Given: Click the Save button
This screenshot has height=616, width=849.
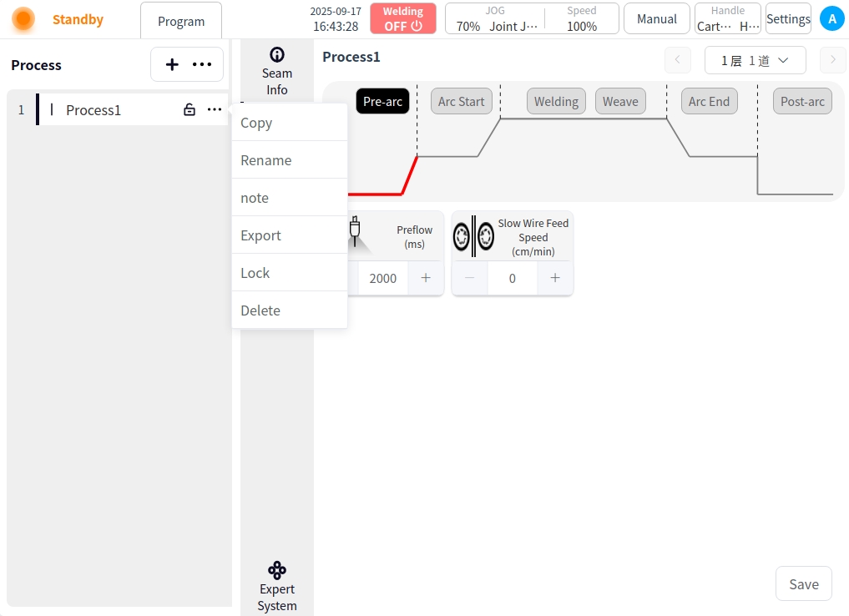Looking at the screenshot, I should [803, 584].
